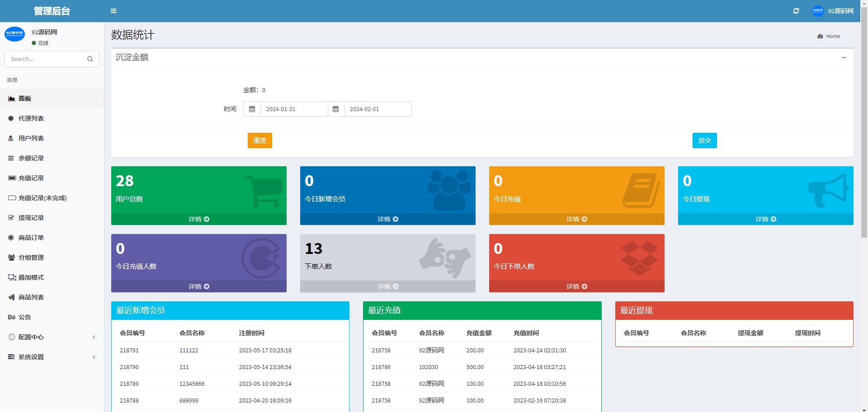Screen dimensions: 868x412
Task: Click the shopping cart icon on 用户总数 card
Action: (x=264, y=192)
